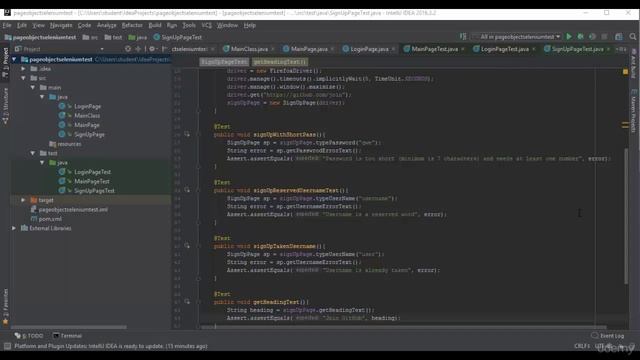This screenshot has width=640, height=360.
Task: Open the run configuration dropdown
Action: click(517, 37)
